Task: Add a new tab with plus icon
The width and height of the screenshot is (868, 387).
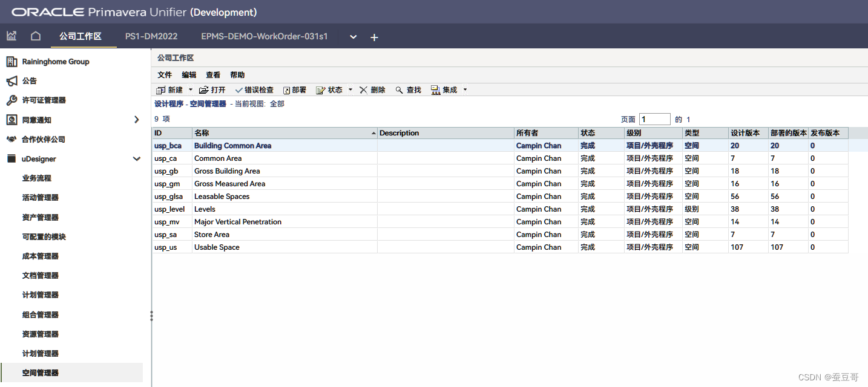Action: click(374, 37)
